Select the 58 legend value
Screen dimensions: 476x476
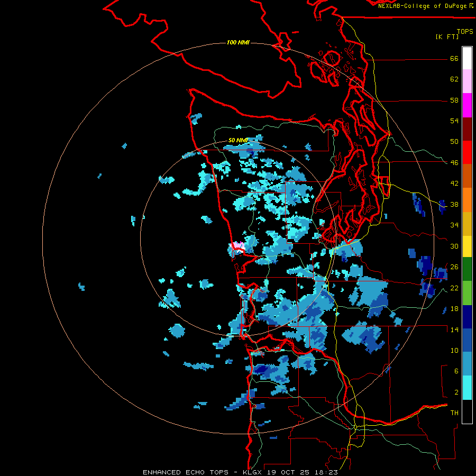(x=454, y=100)
